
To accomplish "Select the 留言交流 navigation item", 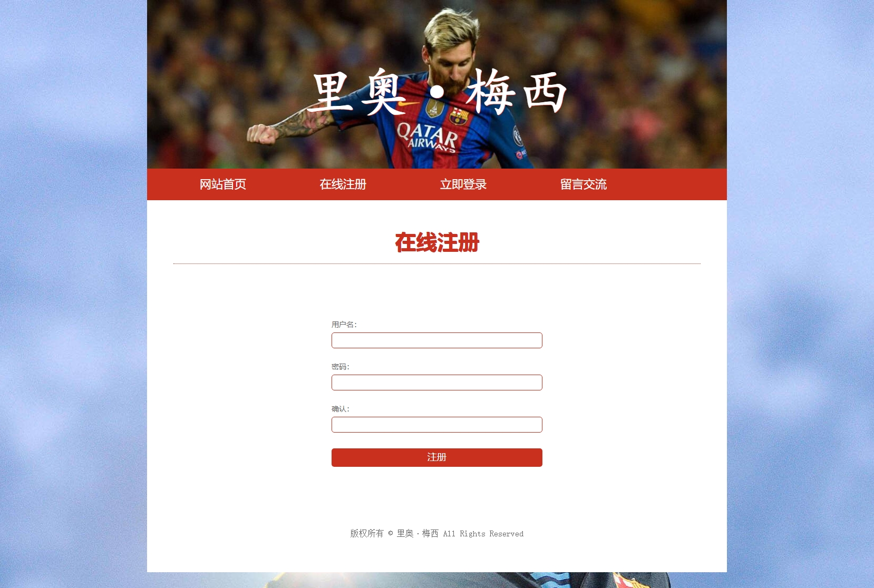I will 584,184.
